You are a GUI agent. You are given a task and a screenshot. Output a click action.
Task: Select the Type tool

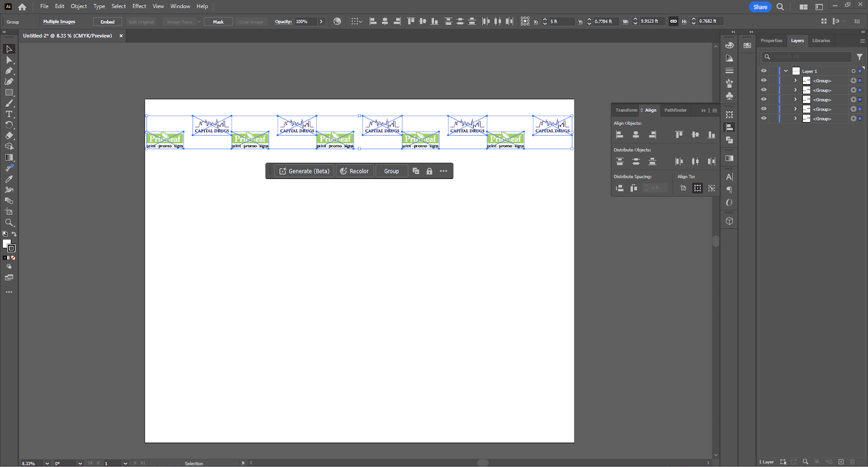9,114
